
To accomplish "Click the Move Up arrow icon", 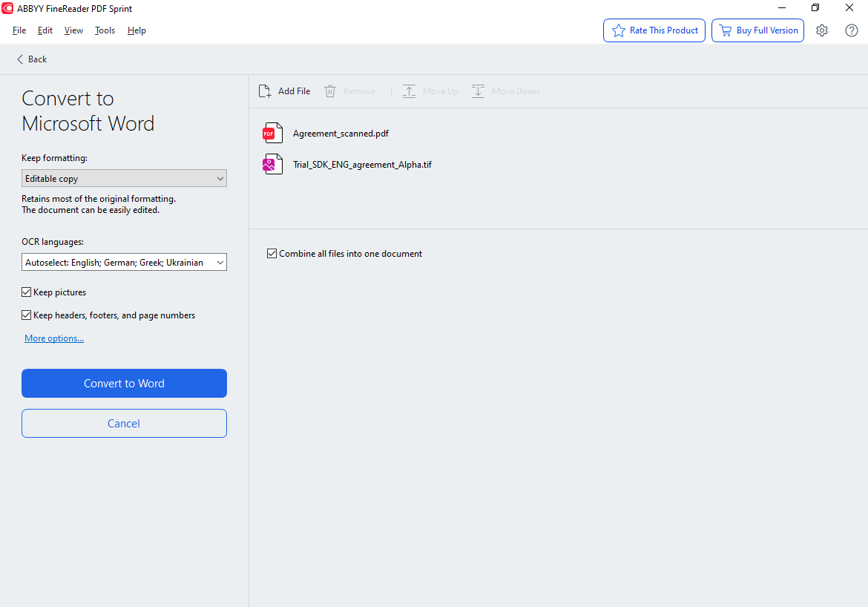I will [x=409, y=91].
